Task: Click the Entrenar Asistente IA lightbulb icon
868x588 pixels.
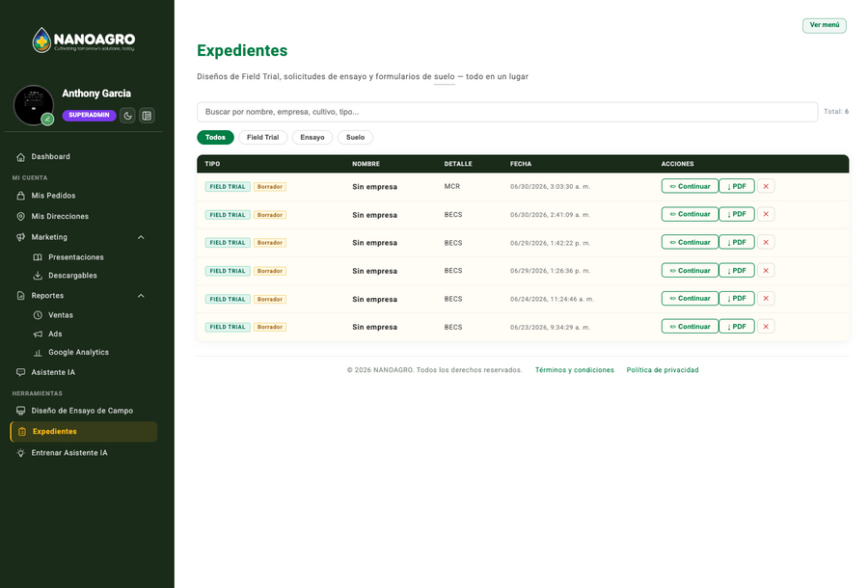Action: 20,453
